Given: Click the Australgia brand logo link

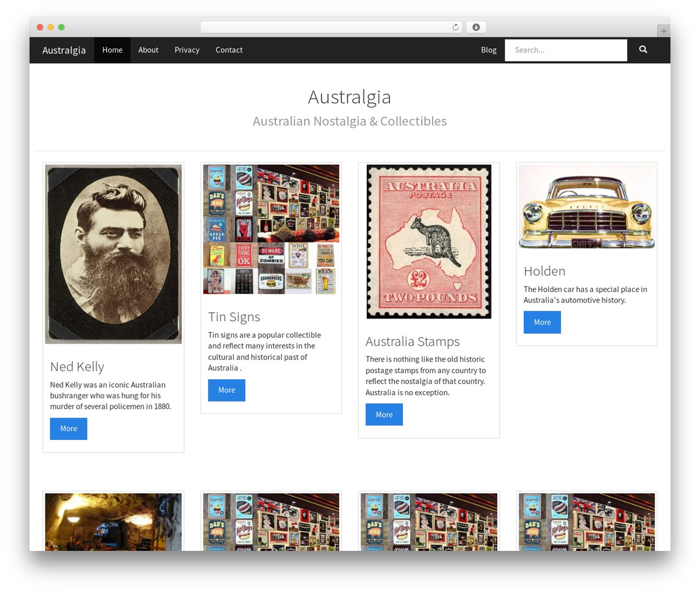Looking at the screenshot, I should click(64, 50).
